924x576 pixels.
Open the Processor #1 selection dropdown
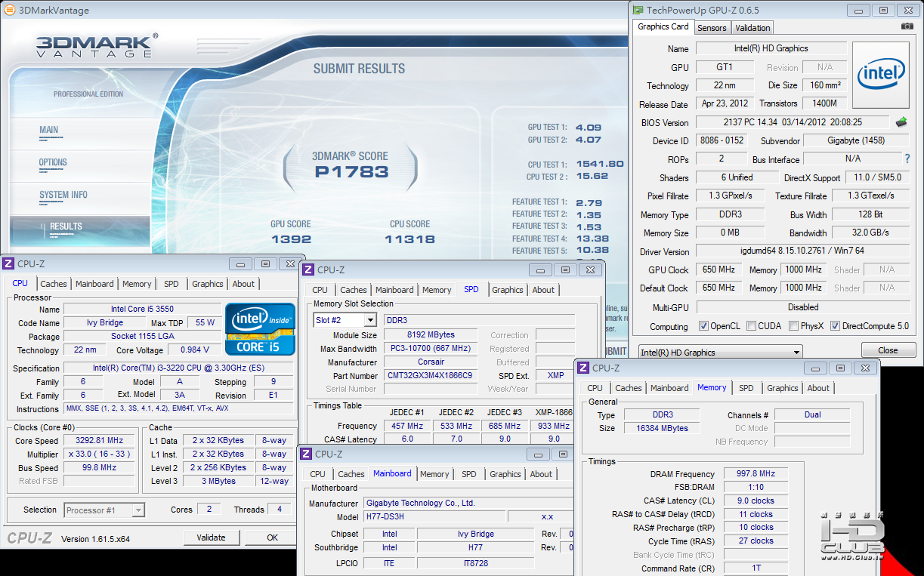coord(138,510)
